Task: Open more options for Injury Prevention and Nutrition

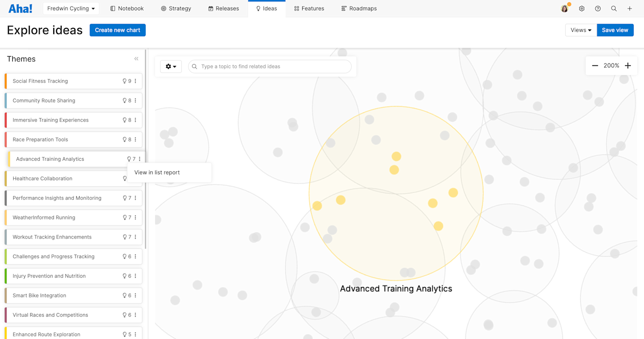Action: point(135,276)
